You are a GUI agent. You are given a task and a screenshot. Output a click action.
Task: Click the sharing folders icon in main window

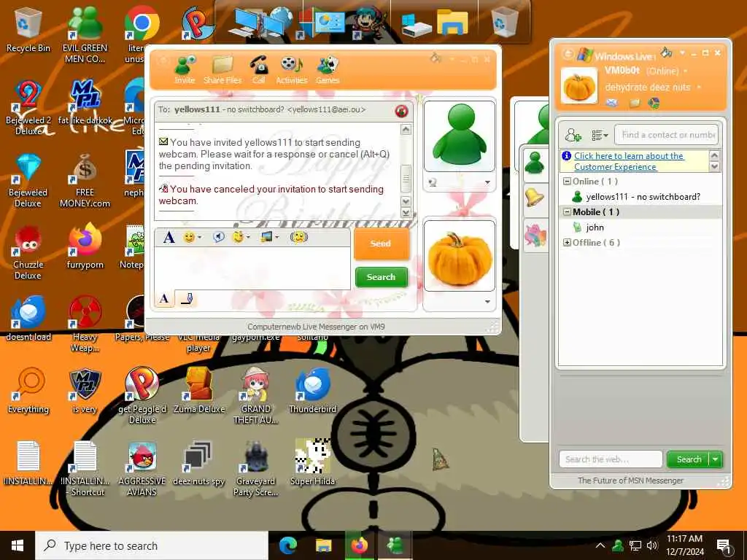(634, 102)
